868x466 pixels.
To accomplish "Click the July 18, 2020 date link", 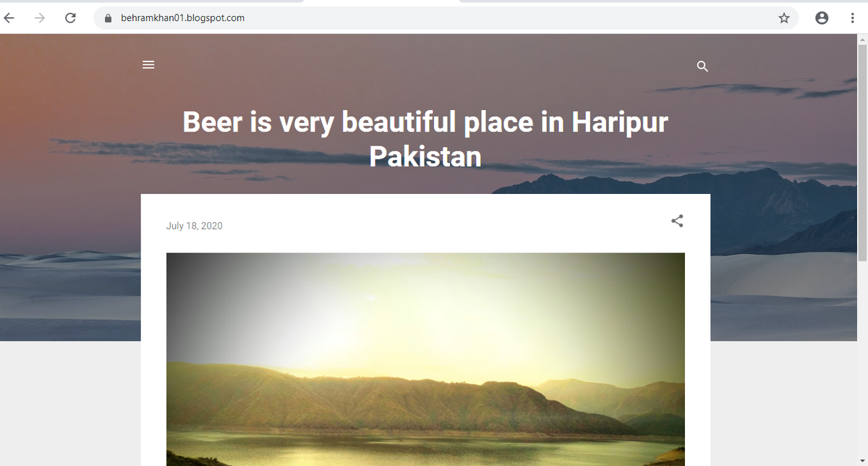I will tap(195, 226).
